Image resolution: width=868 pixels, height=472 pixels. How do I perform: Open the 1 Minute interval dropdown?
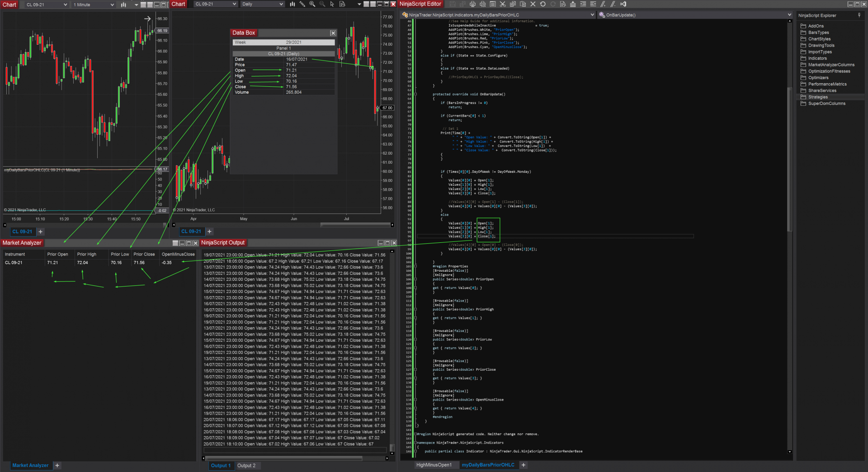click(x=93, y=5)
